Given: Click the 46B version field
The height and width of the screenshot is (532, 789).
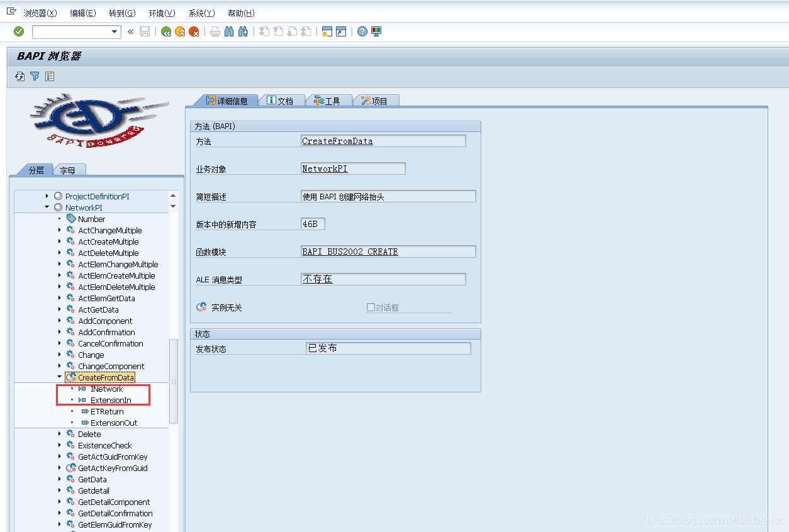Looking at the screenshot, I should click(x=313, y=224).
